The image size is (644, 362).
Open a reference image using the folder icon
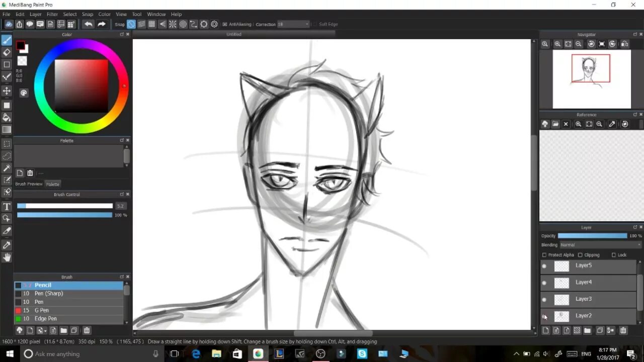[555, 124]
